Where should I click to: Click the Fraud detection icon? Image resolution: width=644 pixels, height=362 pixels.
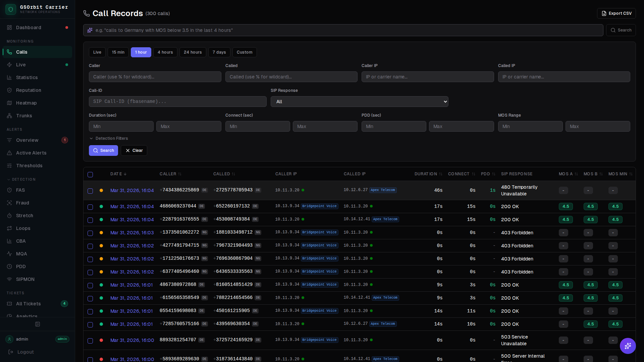click(9, 203)
